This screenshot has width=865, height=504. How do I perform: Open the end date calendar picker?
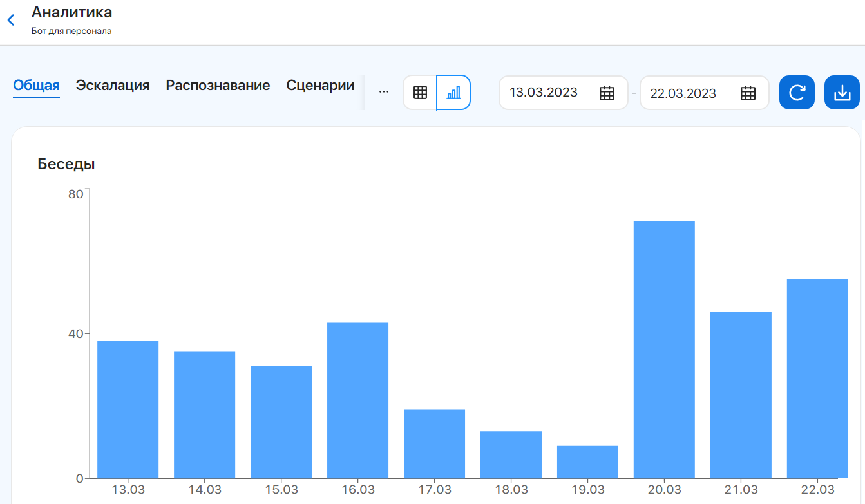point(747,93)
